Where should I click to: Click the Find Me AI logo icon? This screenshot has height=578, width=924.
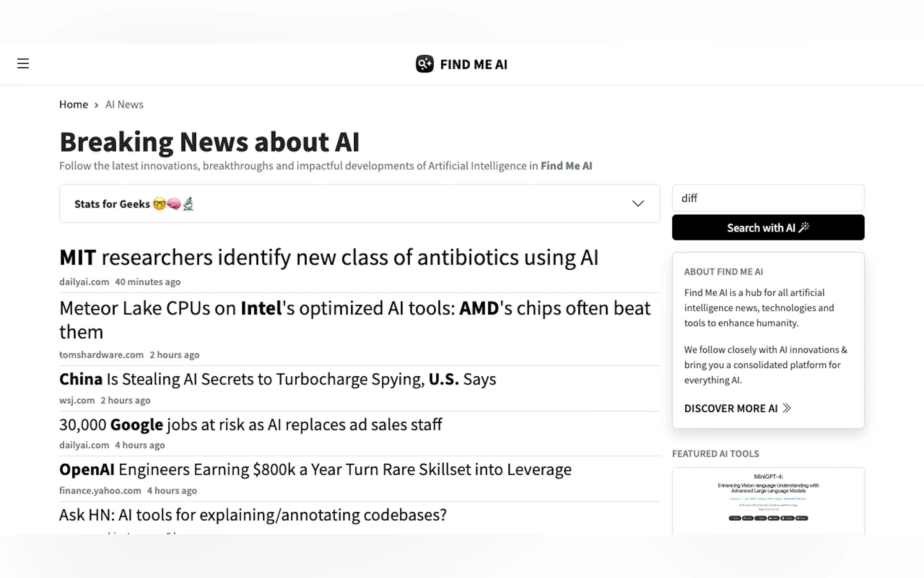(425, 64)
